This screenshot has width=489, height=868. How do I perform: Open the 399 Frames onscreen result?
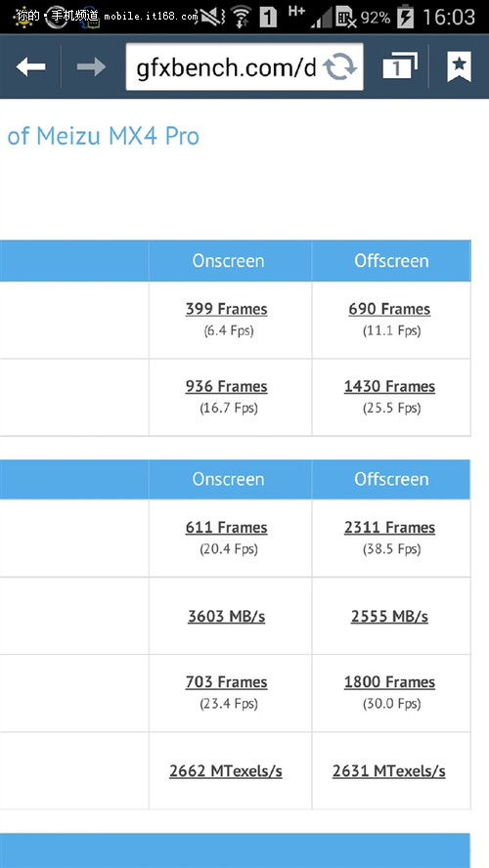227,309
